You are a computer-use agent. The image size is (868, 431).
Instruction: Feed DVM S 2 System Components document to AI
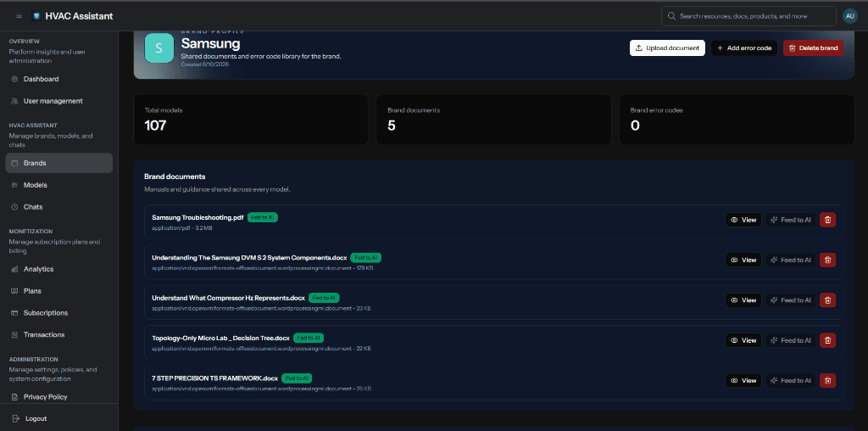(791, 260)
